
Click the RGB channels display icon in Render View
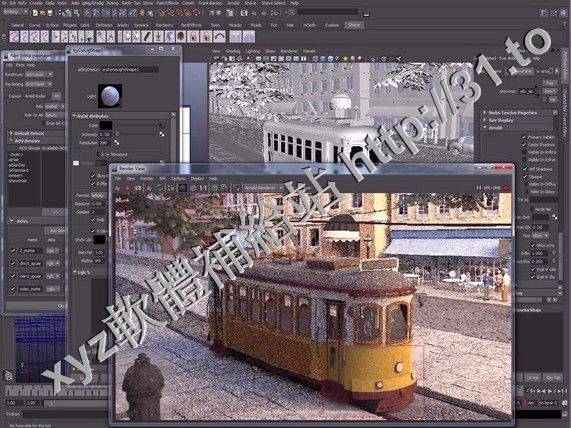pos(182,188)
